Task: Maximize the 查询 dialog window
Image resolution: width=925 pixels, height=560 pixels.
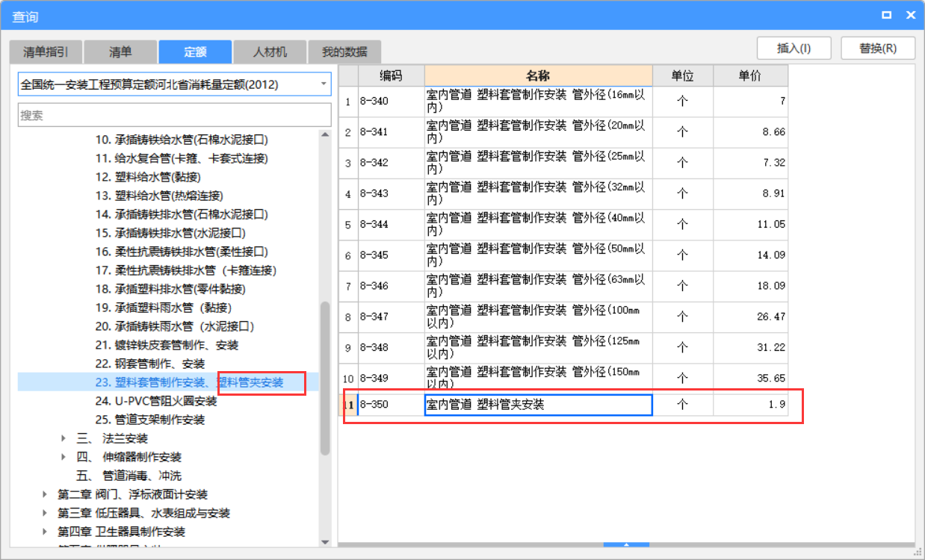Action: pyautogui.click(x=887, y=15)
